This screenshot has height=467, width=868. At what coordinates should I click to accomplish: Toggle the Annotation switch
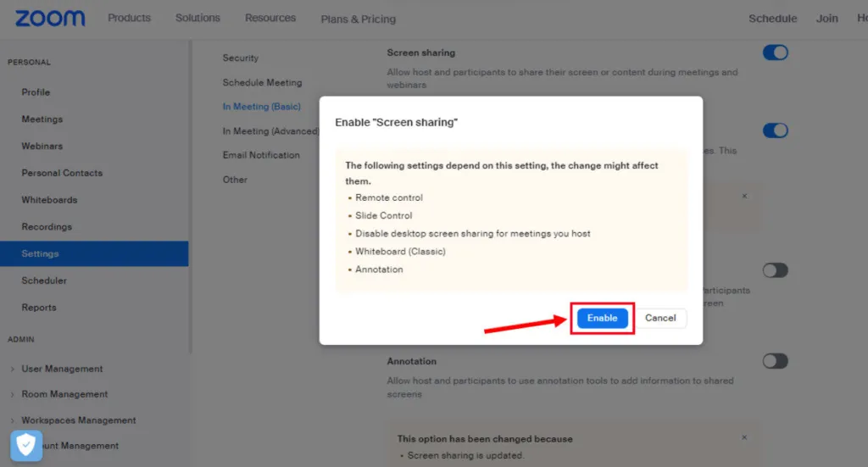point(775,361)
